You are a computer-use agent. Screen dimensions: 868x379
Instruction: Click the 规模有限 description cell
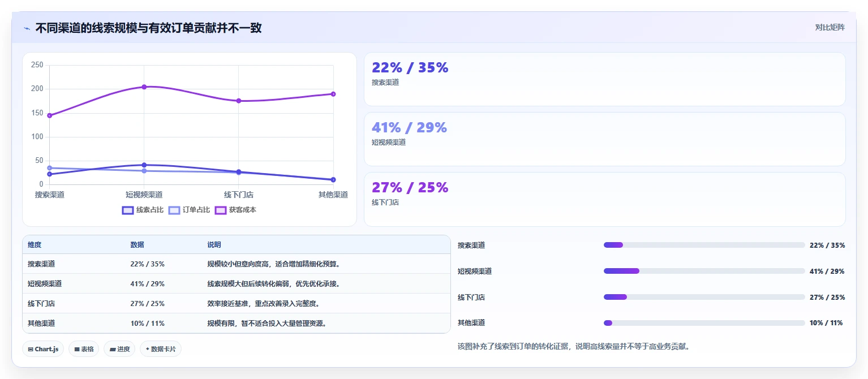tap(326, 324)
